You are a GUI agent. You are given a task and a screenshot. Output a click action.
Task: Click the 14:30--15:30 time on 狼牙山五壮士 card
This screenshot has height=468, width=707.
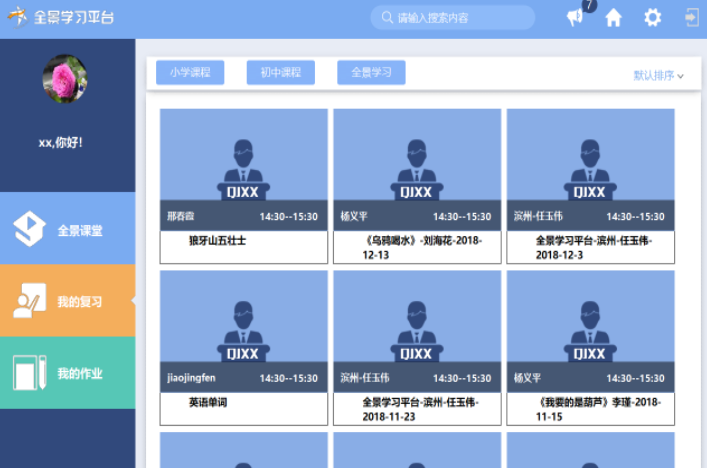(289, 217)
